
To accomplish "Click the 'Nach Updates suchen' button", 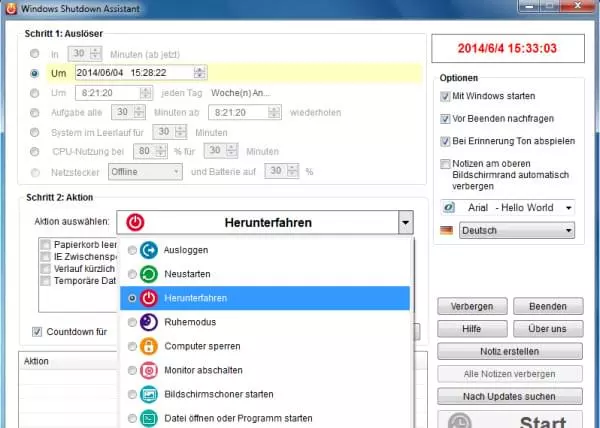I will tap(510, 397).
